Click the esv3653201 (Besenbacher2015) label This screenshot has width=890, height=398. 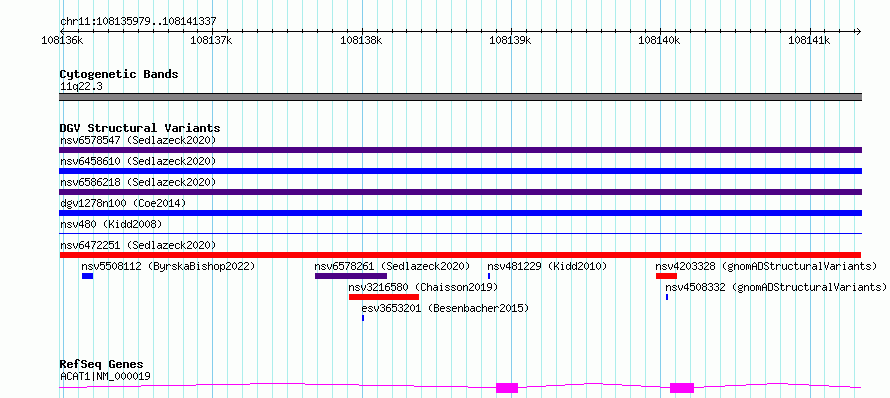(445, 308)
